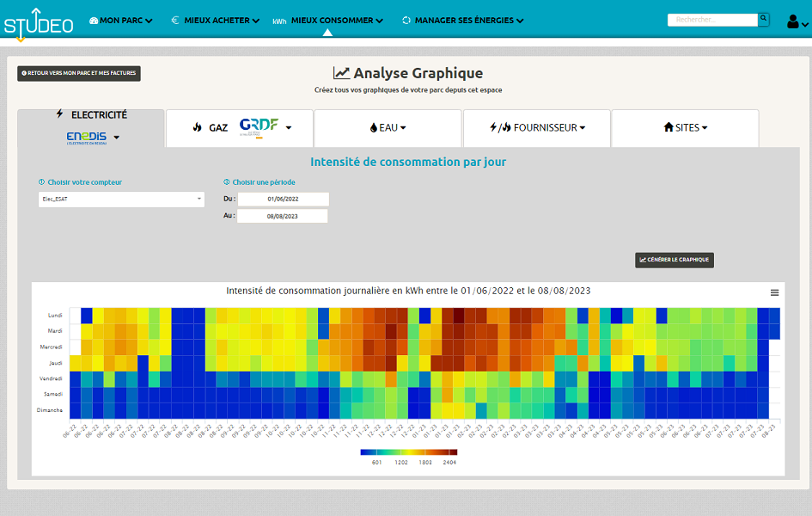Click the Enedis logo
812x516 pixels.
[87, 138]
